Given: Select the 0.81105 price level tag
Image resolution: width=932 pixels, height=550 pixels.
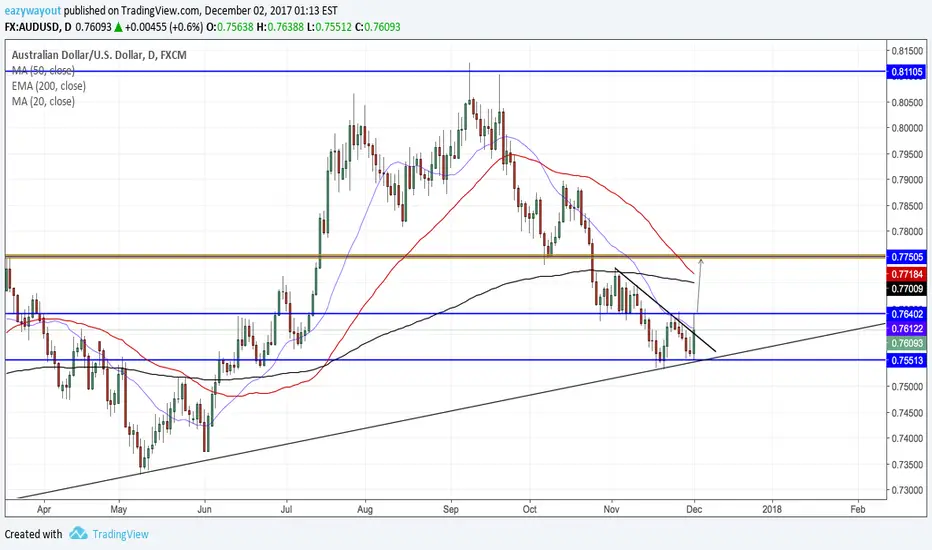Looking at the screenshot, I should click(906, 72).
